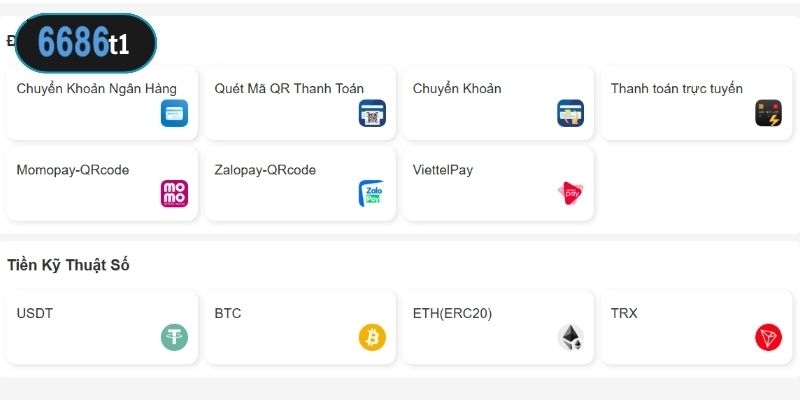
Task: Click the red TRON TRX icon
Action: (768, 337)
